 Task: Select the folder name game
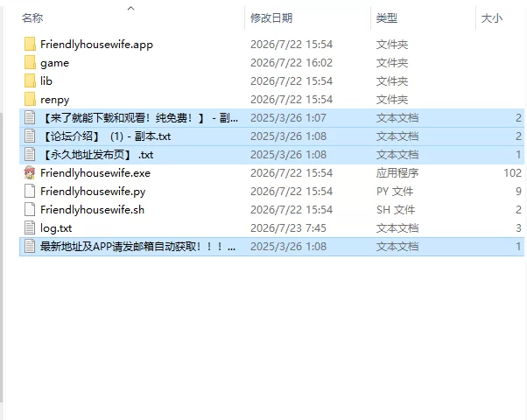55,63
